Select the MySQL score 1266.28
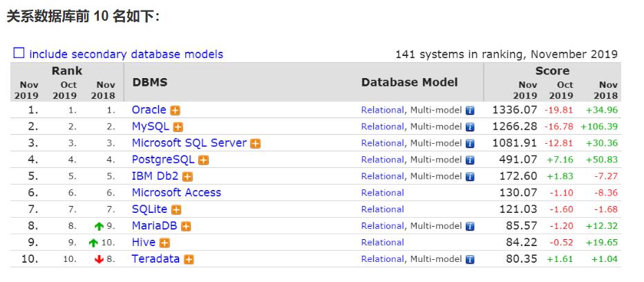This screenshot has width=644, height=282. tap(514, 126)
